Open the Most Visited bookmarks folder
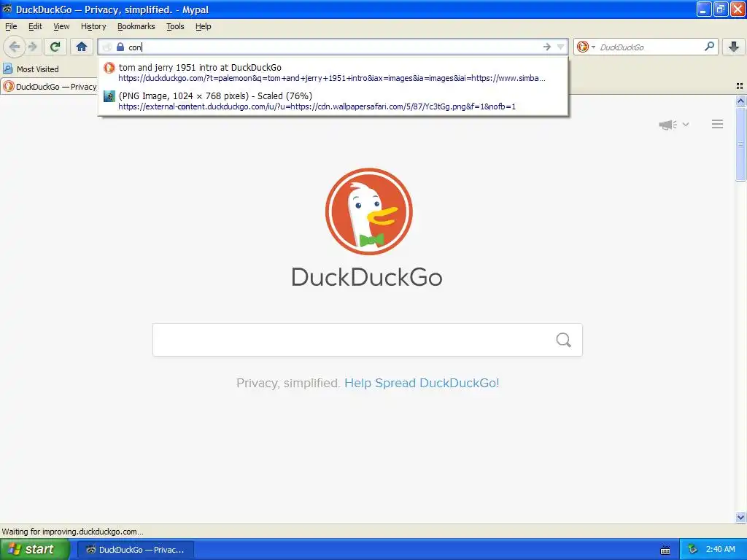The width and height of the screenshot is (747, 560). coord(31,69)
